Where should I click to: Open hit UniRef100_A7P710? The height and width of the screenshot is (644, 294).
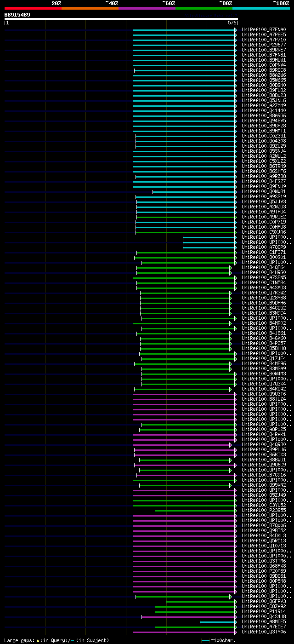point(264,40)
